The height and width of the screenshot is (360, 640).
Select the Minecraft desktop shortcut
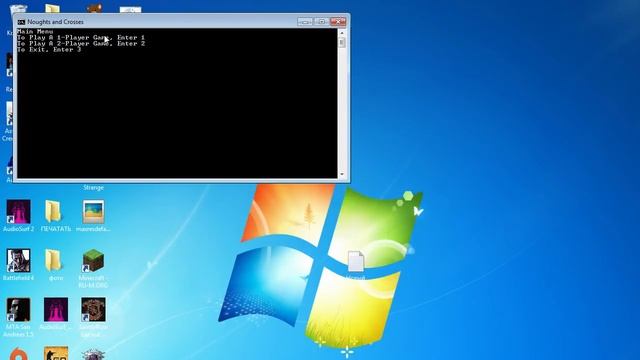click(93, 269)
